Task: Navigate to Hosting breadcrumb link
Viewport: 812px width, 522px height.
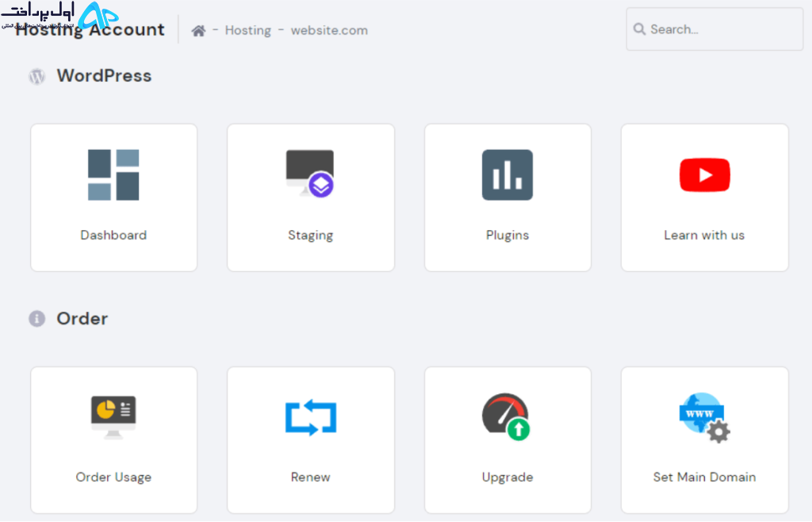Action: pyautogui.click(x=248, y=31)
